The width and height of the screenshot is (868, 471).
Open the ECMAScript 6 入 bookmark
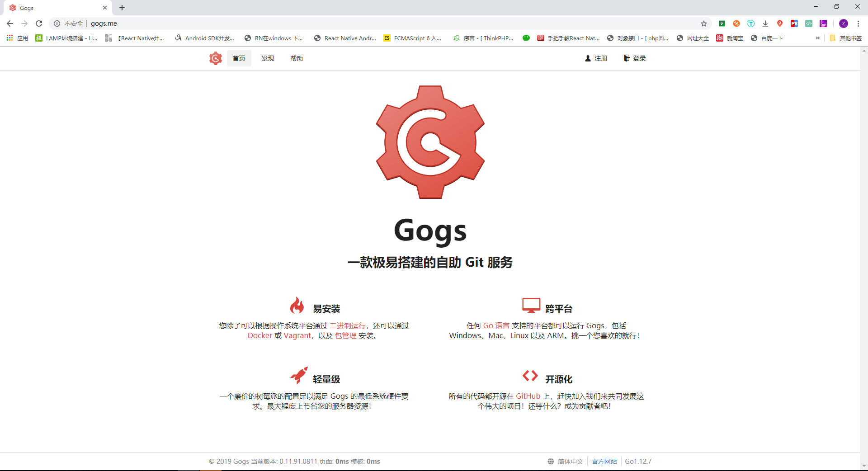tap(412, 38)
